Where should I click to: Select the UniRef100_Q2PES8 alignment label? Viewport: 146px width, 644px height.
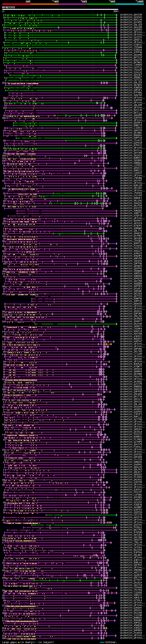131,143
